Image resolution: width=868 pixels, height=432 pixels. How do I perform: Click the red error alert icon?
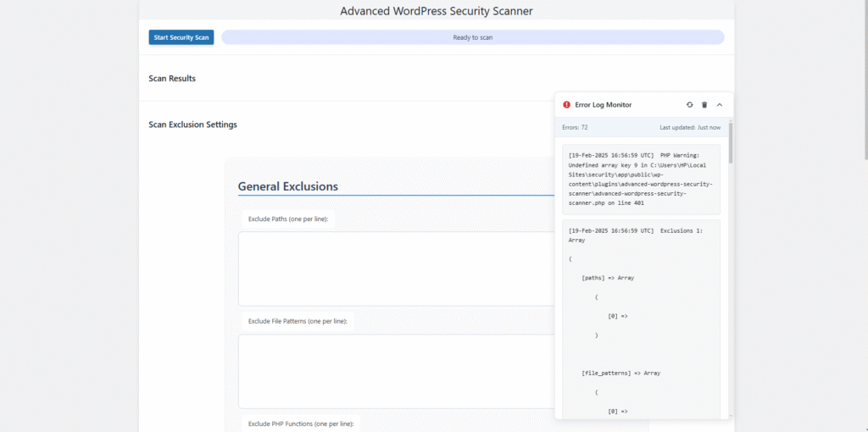coord(566,104)
